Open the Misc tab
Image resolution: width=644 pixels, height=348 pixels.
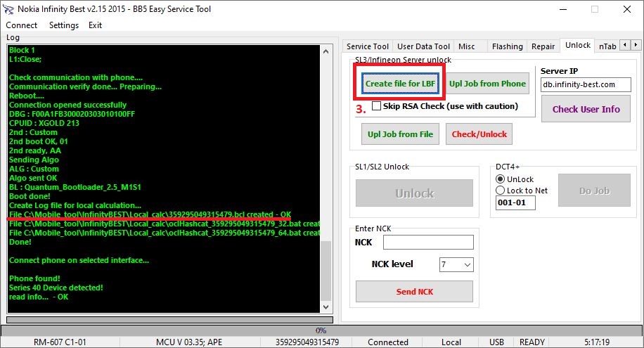point(467,46)
